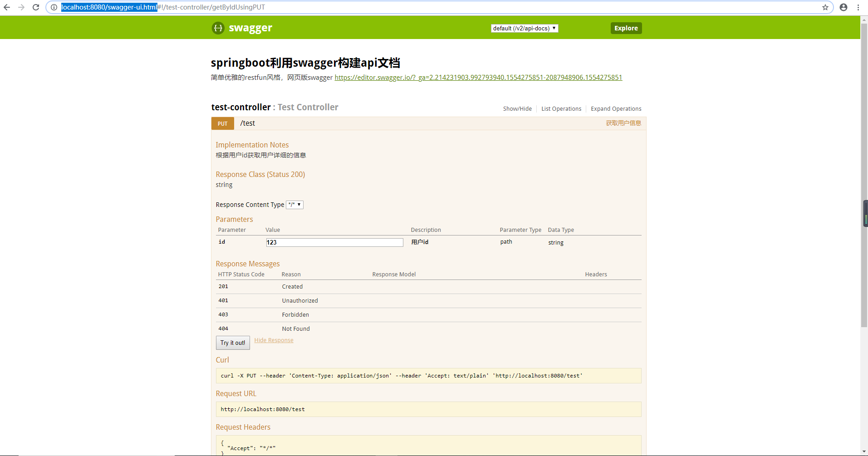Click the test-controller heading
The image size is (868, 456).
click(241, 107)
